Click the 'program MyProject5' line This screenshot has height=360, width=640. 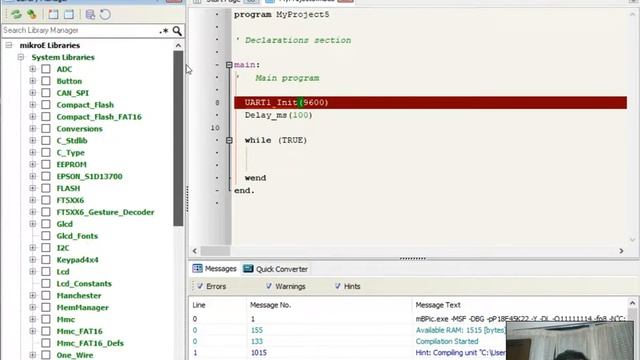(282, 15)
